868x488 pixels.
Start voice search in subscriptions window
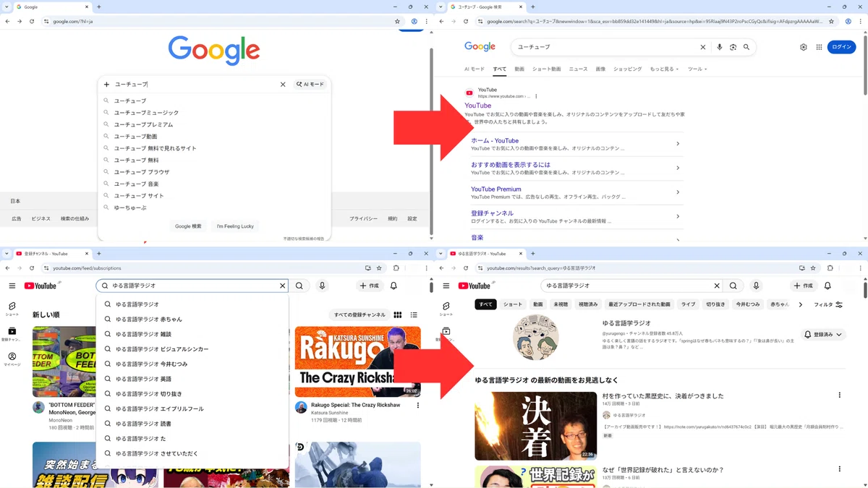[323, 286]
